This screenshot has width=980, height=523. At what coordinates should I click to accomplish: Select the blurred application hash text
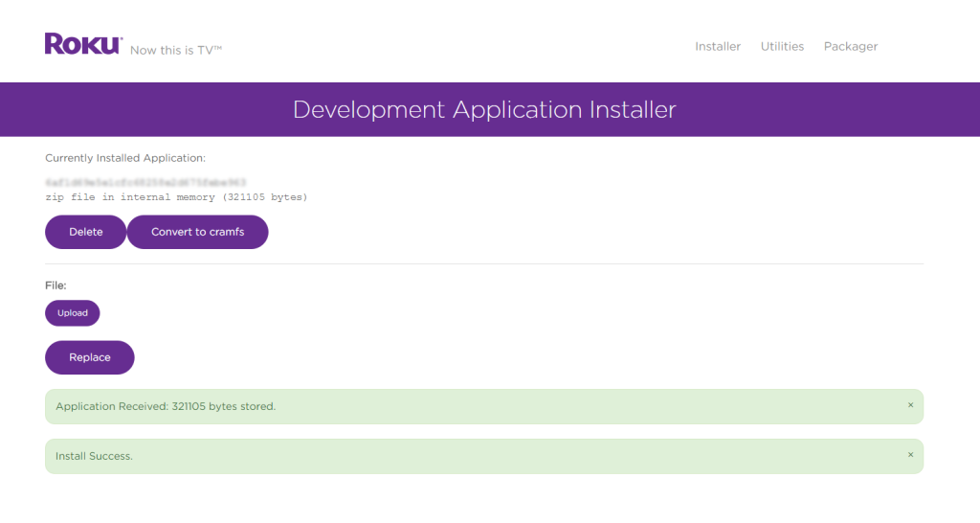point(145,182)
